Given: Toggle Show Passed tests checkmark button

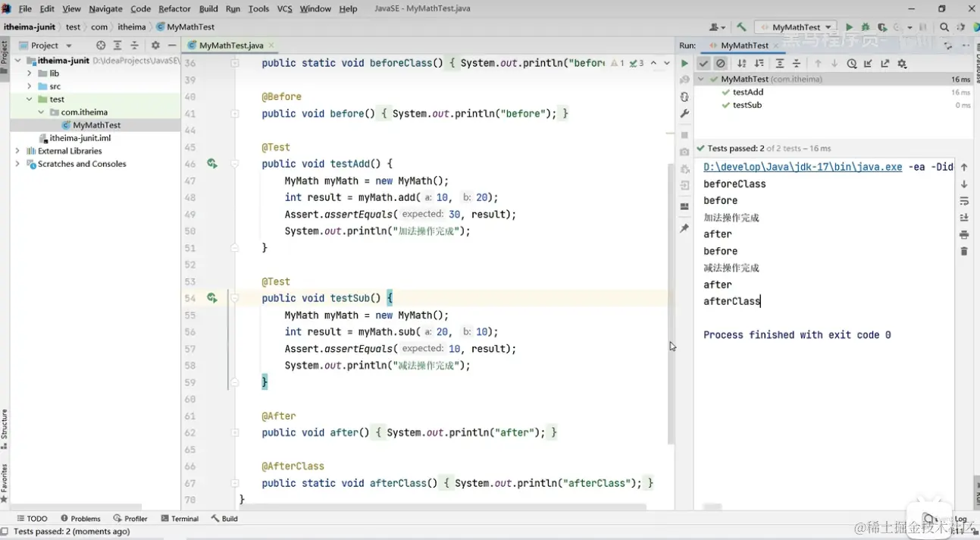Looking at the screenshot, I should coord(704,64).
